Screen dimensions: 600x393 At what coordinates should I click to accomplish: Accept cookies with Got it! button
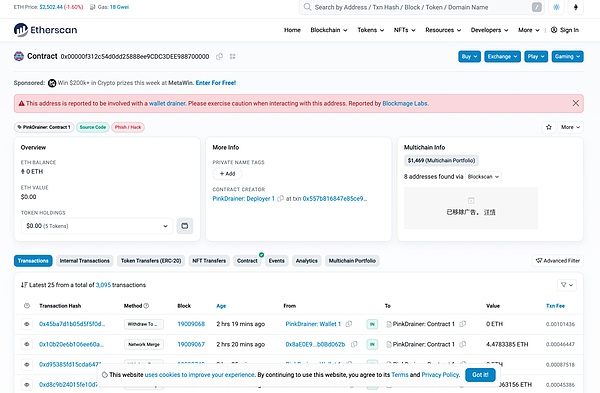coord(480,375)
